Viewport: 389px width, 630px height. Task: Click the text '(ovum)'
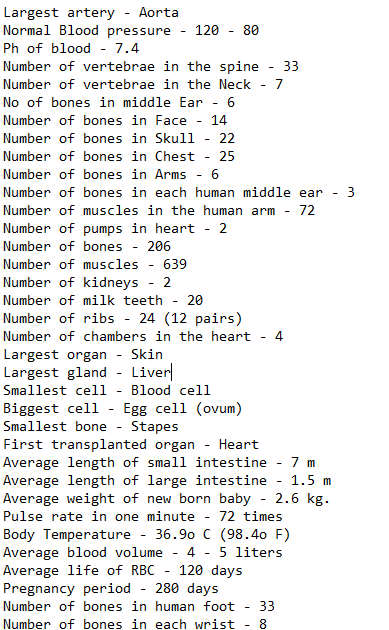[219, 408]
